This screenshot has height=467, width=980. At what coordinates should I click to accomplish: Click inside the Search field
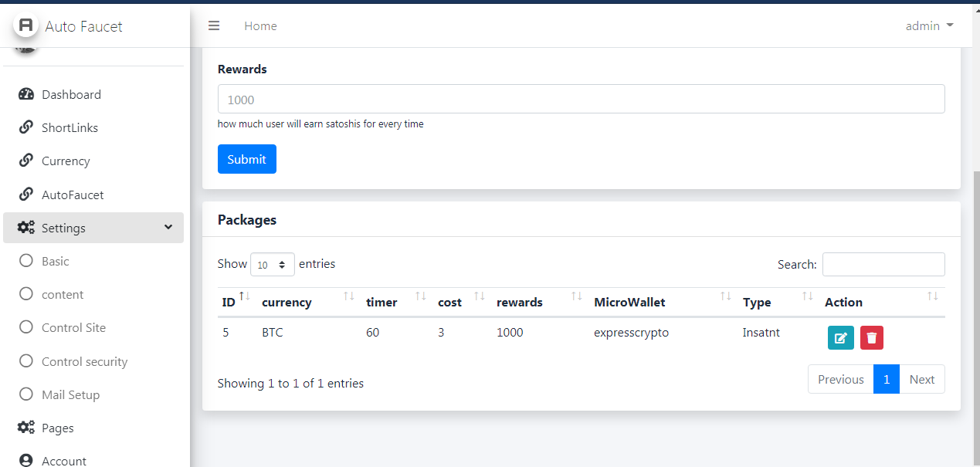[x=883, y=264]
